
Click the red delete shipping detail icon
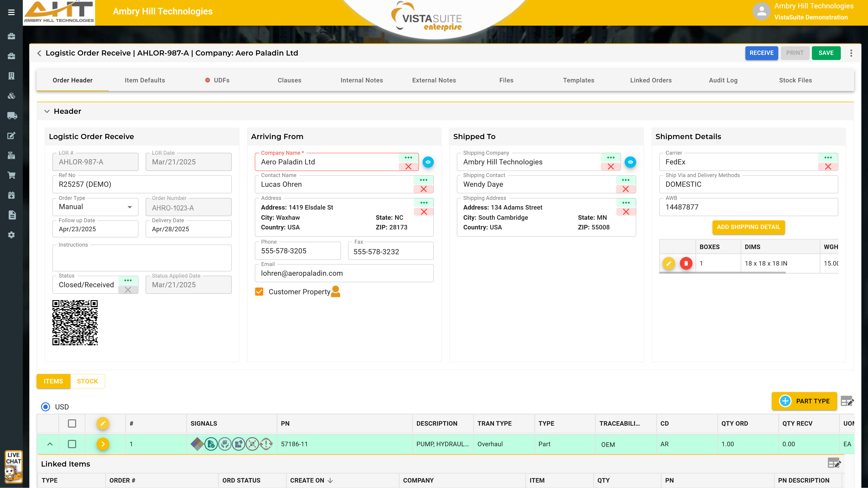click(686, 263)
